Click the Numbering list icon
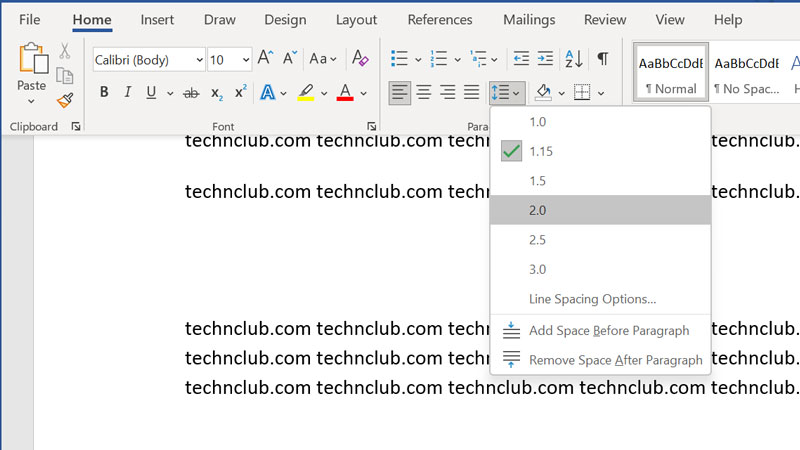Screen dimensions: 800x450 pos(438,59)
